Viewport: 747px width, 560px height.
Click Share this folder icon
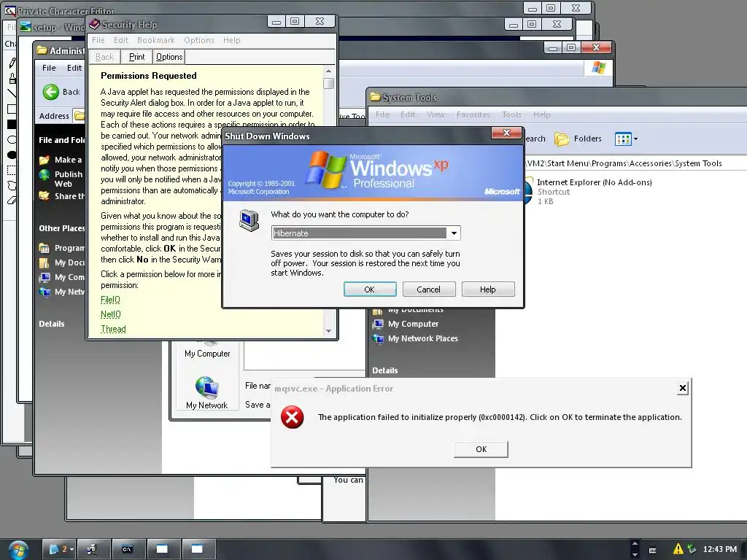(x=44, y=195)
